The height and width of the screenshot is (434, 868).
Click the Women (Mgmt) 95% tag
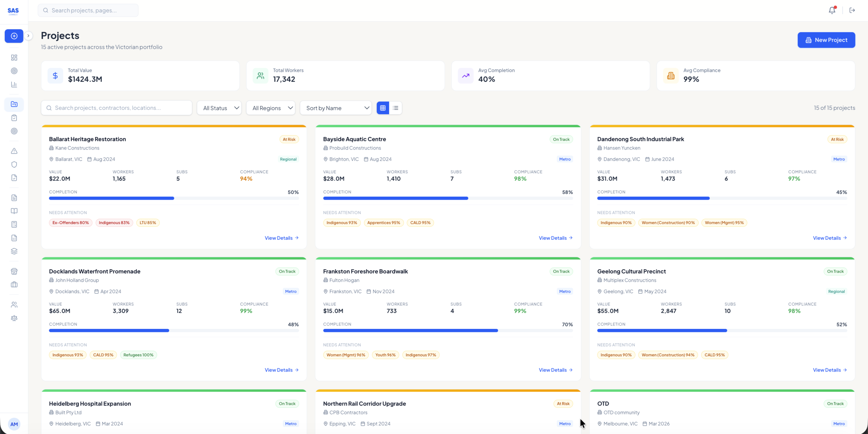coord(724,223)
